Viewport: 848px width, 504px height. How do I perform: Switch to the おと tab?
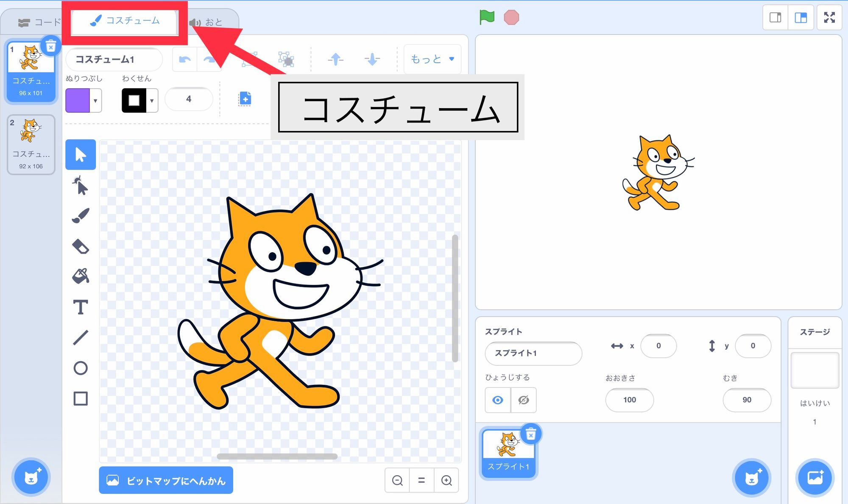coord(207,22)
